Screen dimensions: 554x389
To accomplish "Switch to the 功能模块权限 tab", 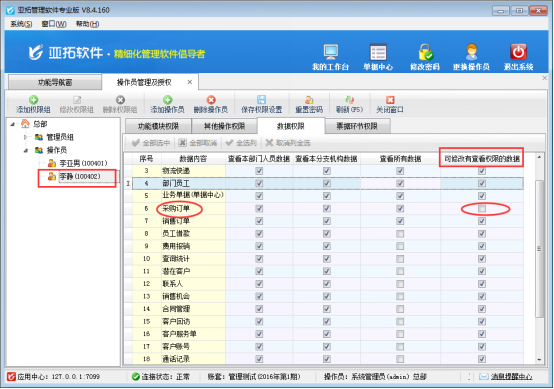I will point(158,126).
